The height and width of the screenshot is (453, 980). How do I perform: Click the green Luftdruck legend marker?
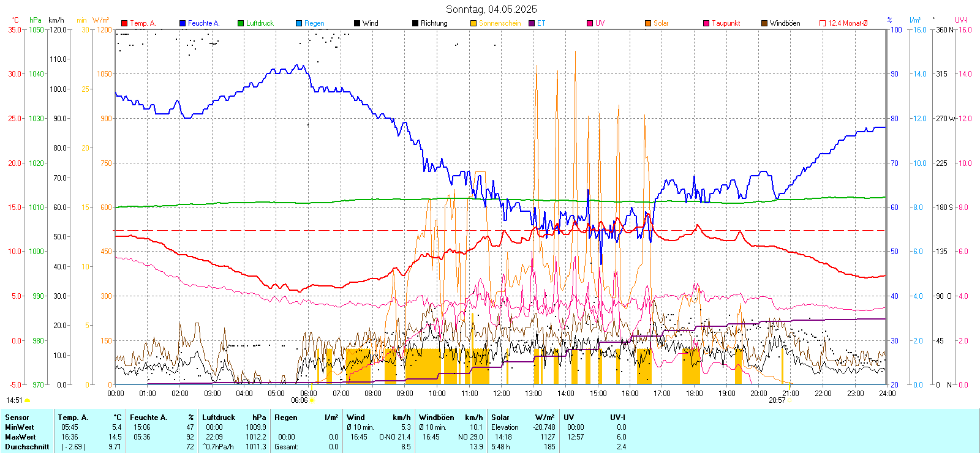click(241, 23)
